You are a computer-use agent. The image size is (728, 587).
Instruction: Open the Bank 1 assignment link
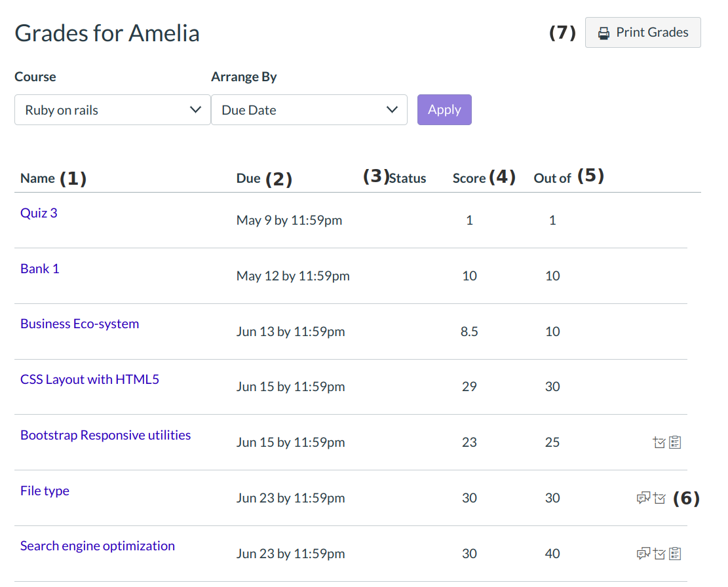point(40,269)
